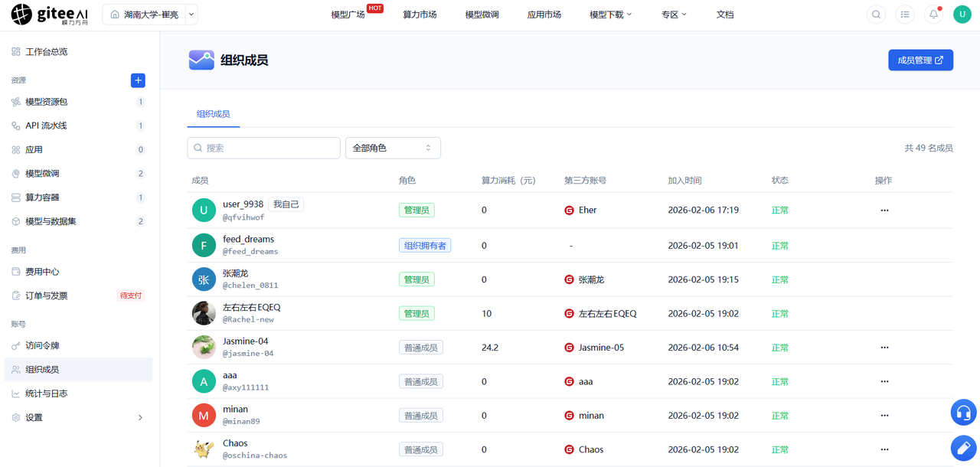Click the Chaos Pikachu avatar
This screenshot has width=980, height=467.
(x=204, y=449)
